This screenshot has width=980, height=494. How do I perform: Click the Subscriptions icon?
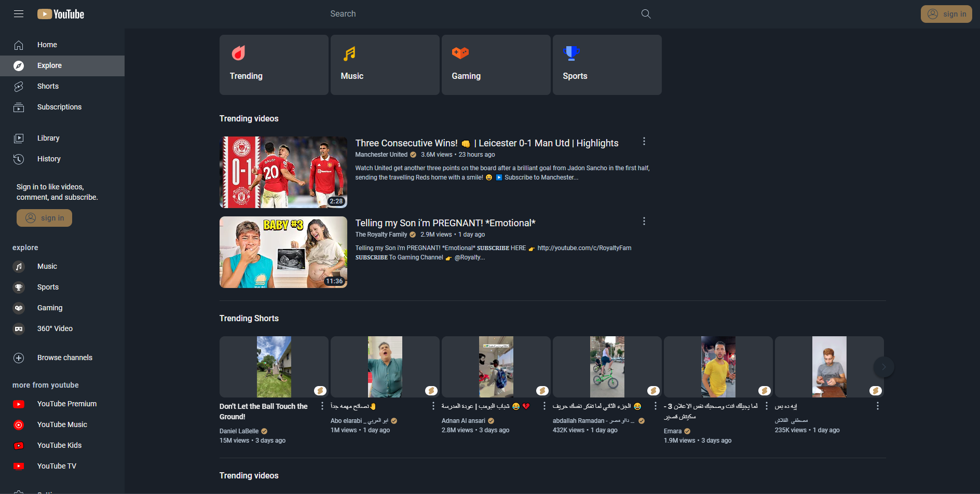[x=19, y=107]
